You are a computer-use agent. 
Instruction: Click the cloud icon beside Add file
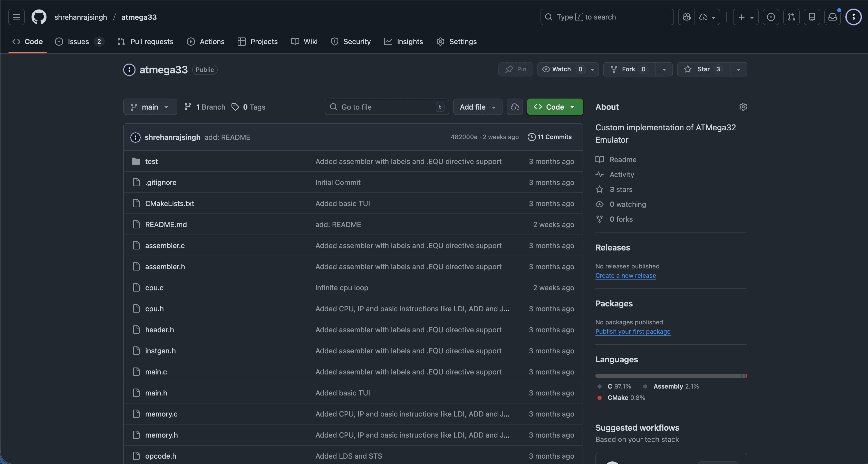click(515, 107)
